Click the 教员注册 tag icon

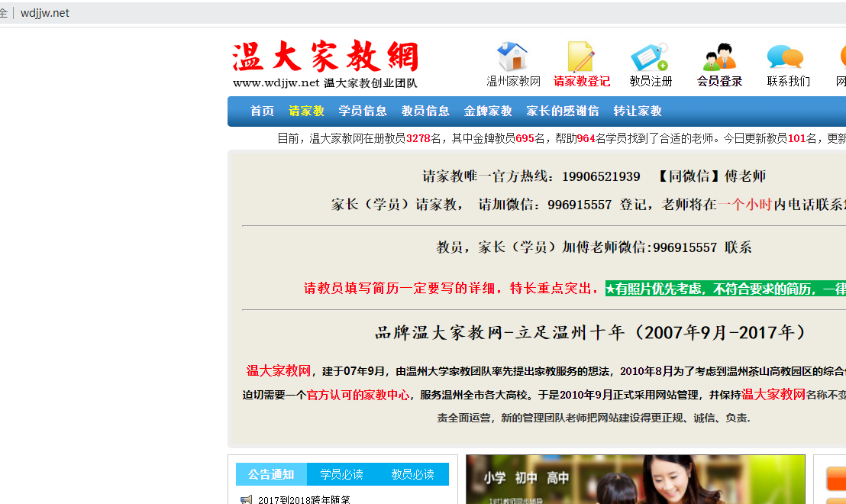click(650, 57)
